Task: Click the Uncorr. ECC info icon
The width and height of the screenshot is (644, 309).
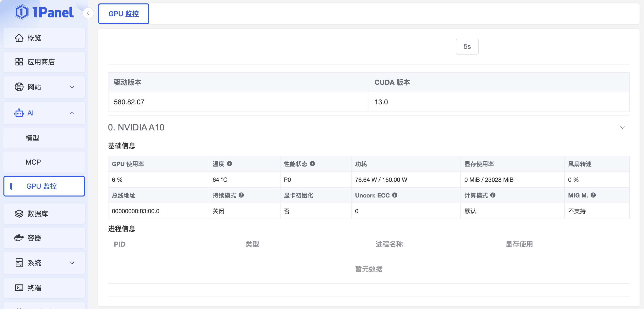Action: pyautogui.click(x=394, y=195)
